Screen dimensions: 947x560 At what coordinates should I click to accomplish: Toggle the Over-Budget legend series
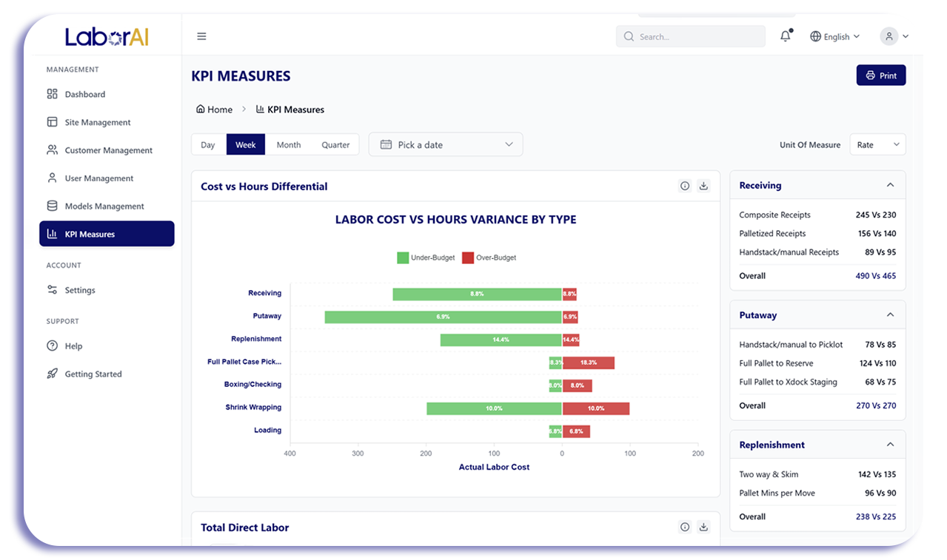pyautogui.click(x=489, y=258)
